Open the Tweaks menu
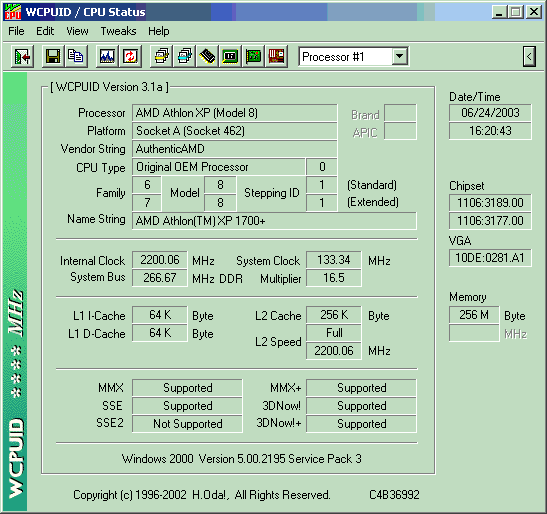Viewport: 547px width, 514px height. point(118,31)
